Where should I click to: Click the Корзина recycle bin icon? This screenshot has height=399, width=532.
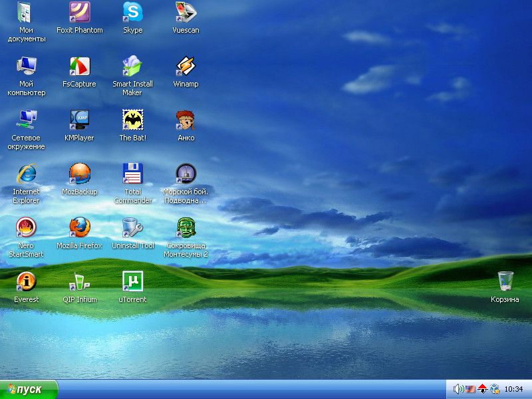pyautogui.click(x=505, y=282)
